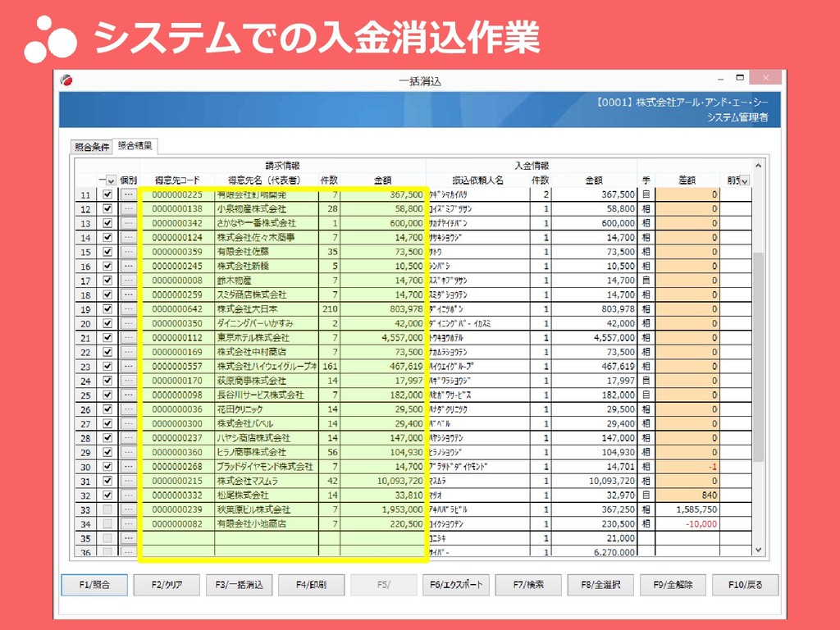840x630 pixels.
Task: Click the vertical scrollbar thumb
Action: coord(758,358)
